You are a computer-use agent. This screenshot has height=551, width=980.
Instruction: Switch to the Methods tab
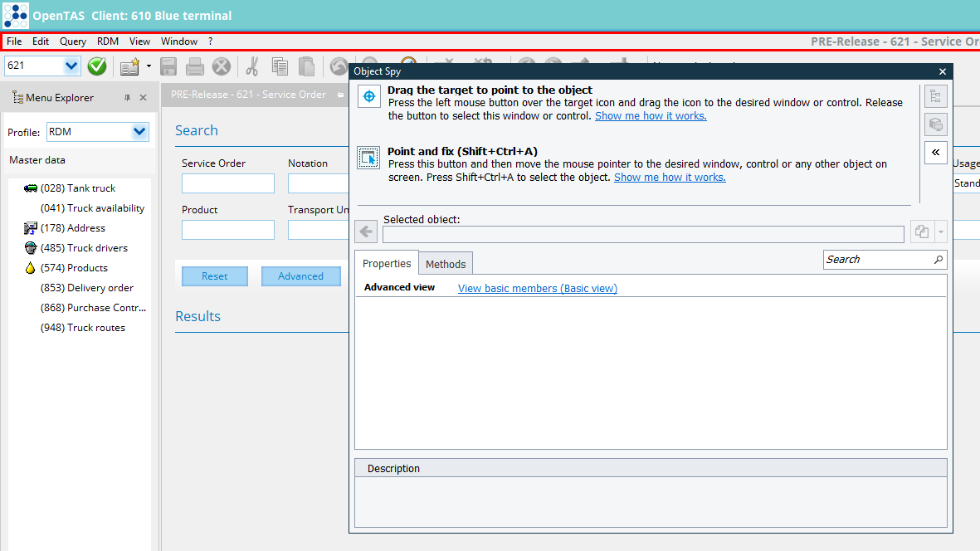(446, 264)
